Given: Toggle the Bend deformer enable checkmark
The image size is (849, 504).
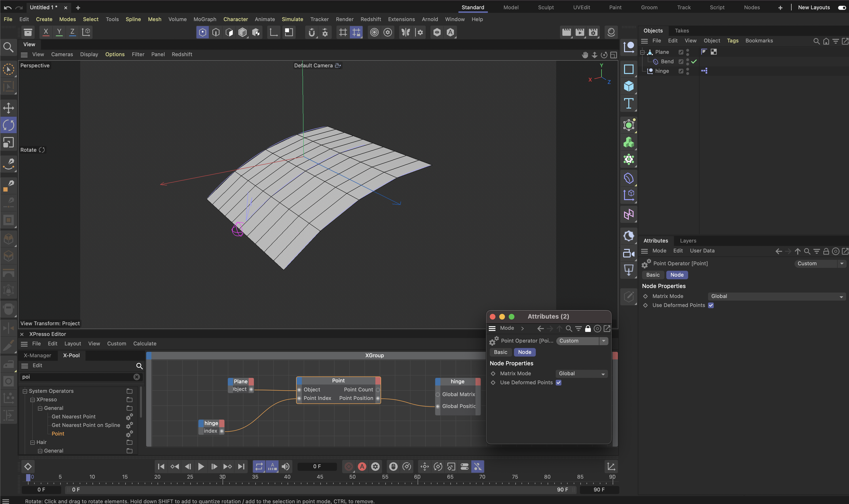Looking at the screenshot, I should tap(694, 61).
